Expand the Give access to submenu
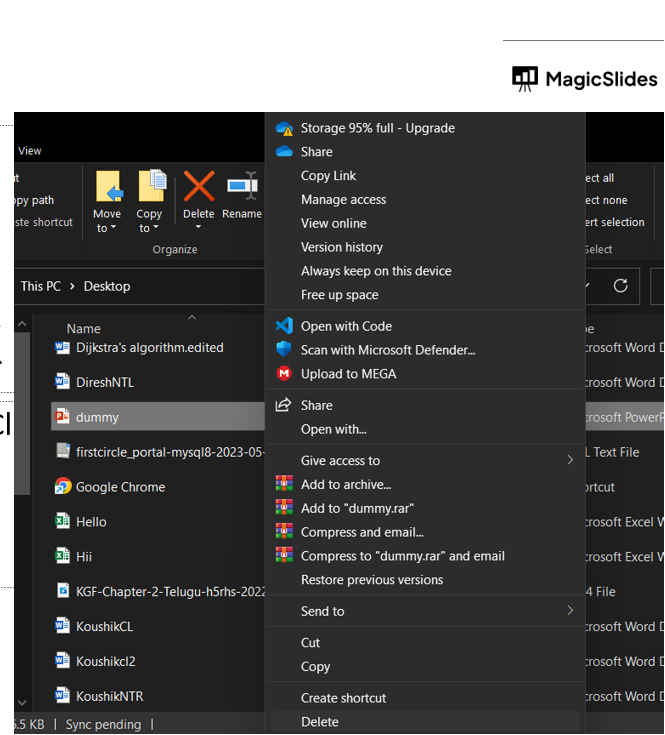665x735 pixels. 570,461
